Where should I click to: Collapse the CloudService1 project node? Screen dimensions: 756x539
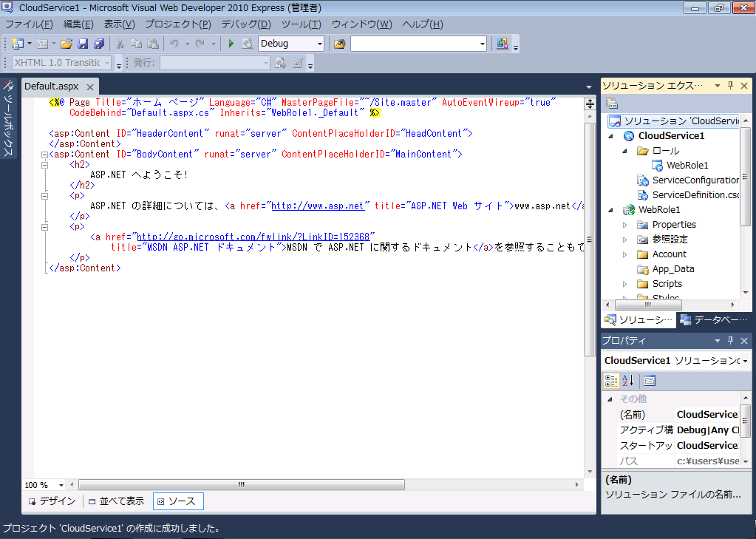click(611, 136)
